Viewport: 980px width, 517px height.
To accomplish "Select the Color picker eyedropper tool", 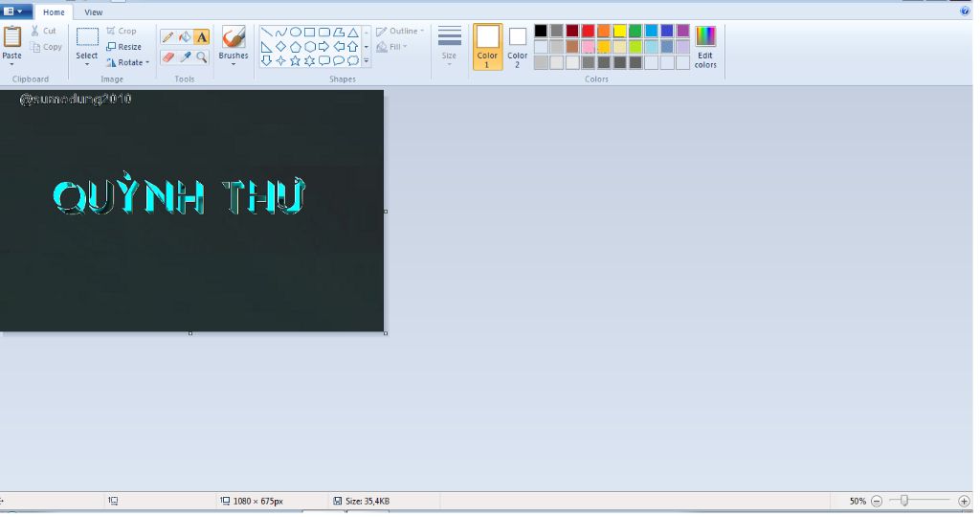I will (x=185, y=57).
